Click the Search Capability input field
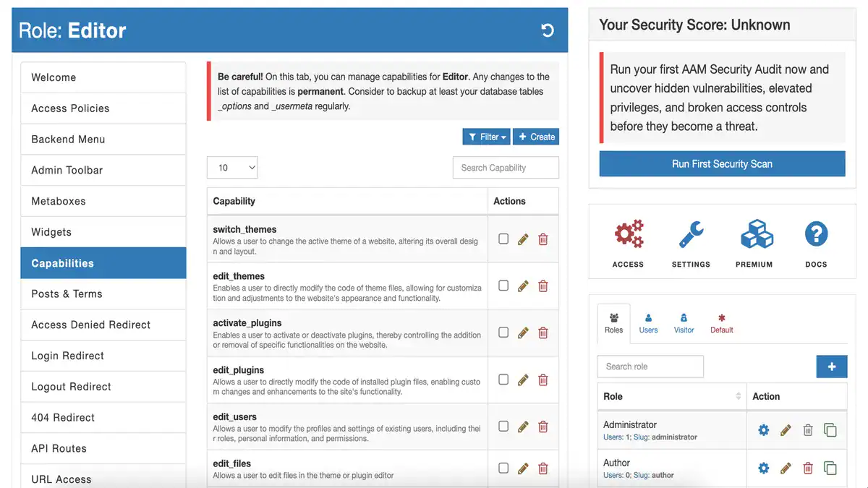The height and width of the screenshot is (488, 868). pyautogui.click(x=506, y=168)
